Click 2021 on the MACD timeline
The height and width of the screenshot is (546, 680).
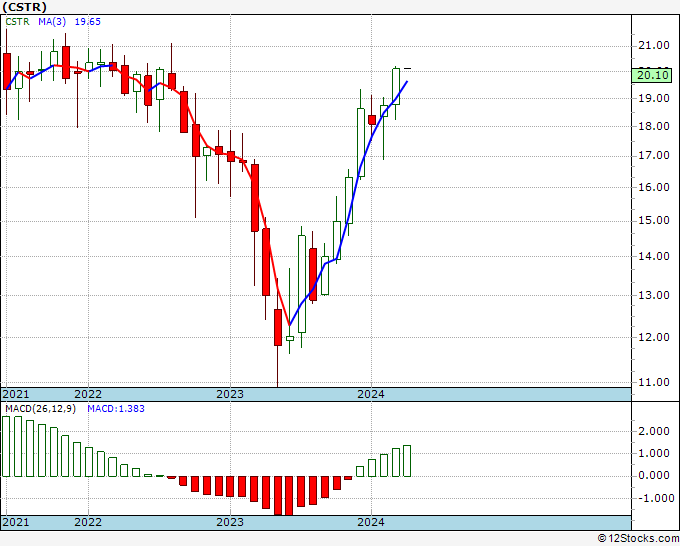pyautogui.click(x=16, y=522)
